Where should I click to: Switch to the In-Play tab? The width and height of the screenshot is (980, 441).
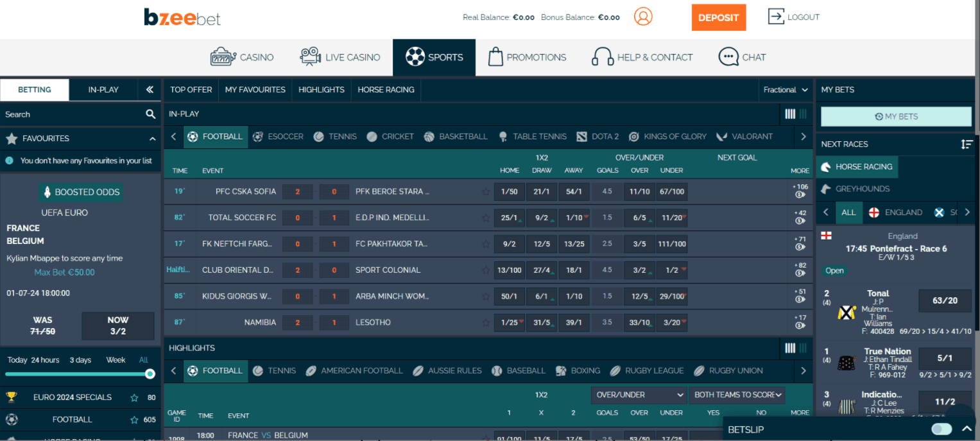coord(103,90)
